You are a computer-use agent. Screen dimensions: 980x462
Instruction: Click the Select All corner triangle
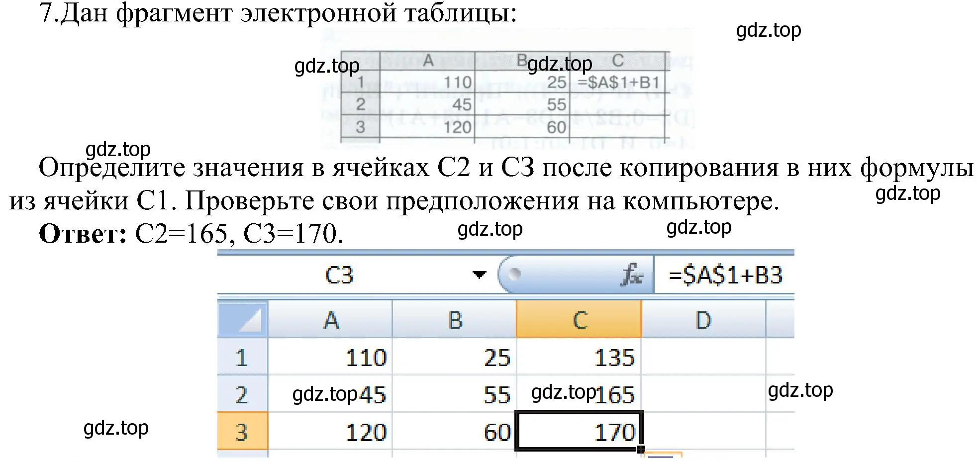point(243,319)
